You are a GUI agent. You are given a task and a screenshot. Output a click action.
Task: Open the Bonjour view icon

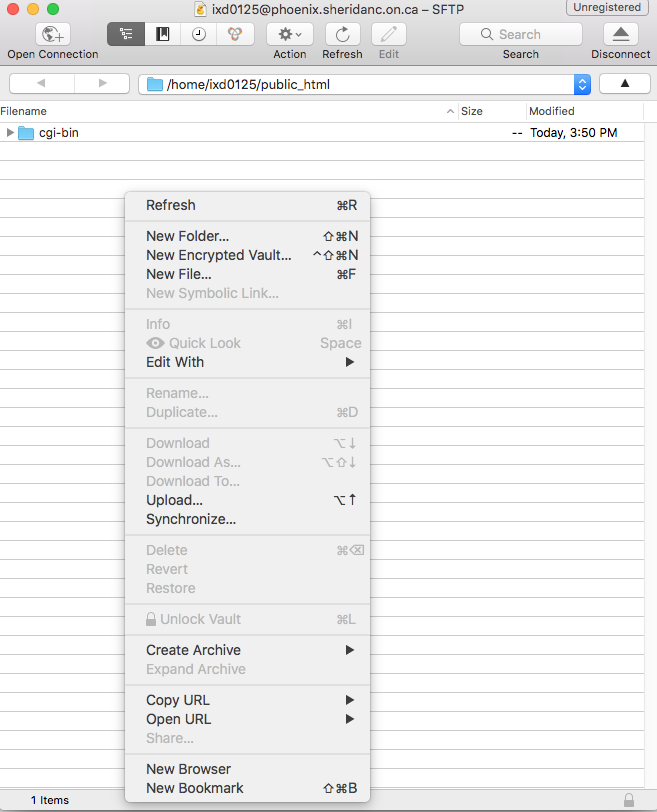coord(235,34)
